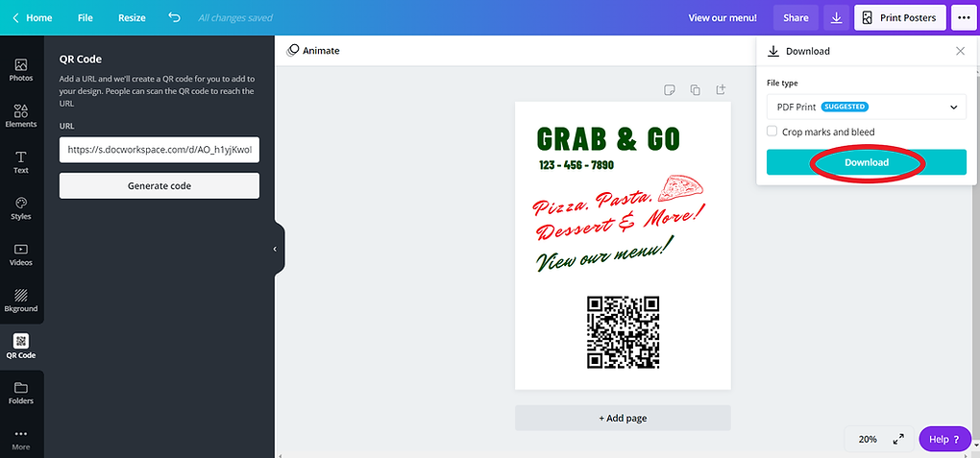Collapse the side panel with arrow handle
This screenshot has height=458, width=980.
point(275,249)
